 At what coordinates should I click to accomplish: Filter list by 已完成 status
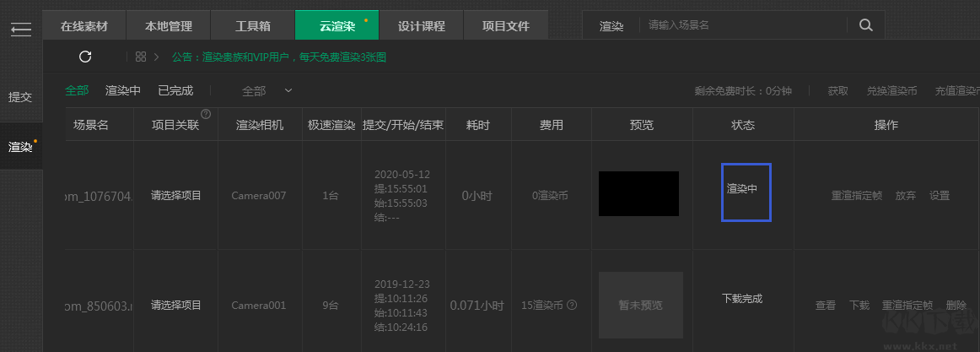[175, 90]
